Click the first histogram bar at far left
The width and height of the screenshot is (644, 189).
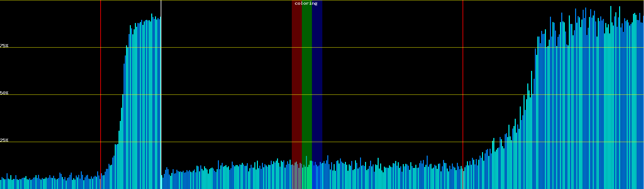1,185
